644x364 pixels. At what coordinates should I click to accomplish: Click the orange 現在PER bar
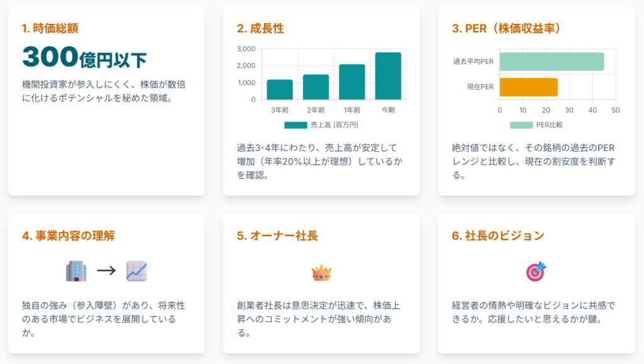529,87
